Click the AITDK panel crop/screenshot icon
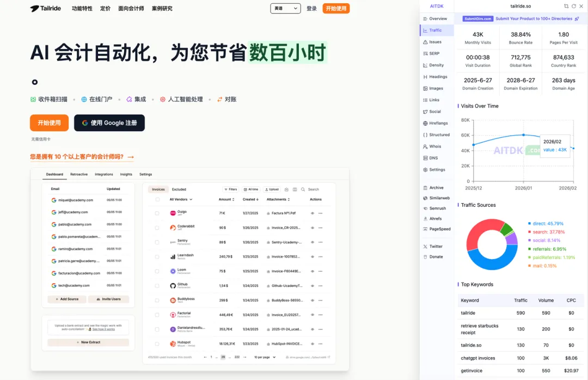Screen dimensions: 588x380 coord(566,6)
